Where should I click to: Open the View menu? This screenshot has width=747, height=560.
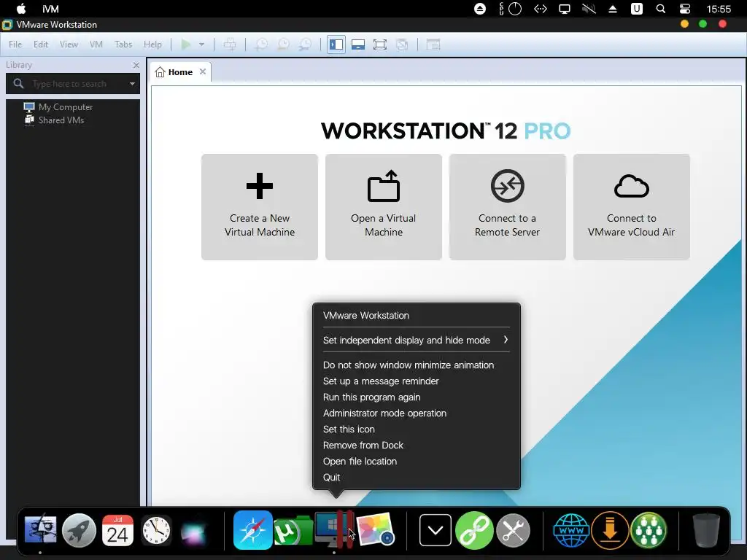pyautogui.click(x=69, y=44)
